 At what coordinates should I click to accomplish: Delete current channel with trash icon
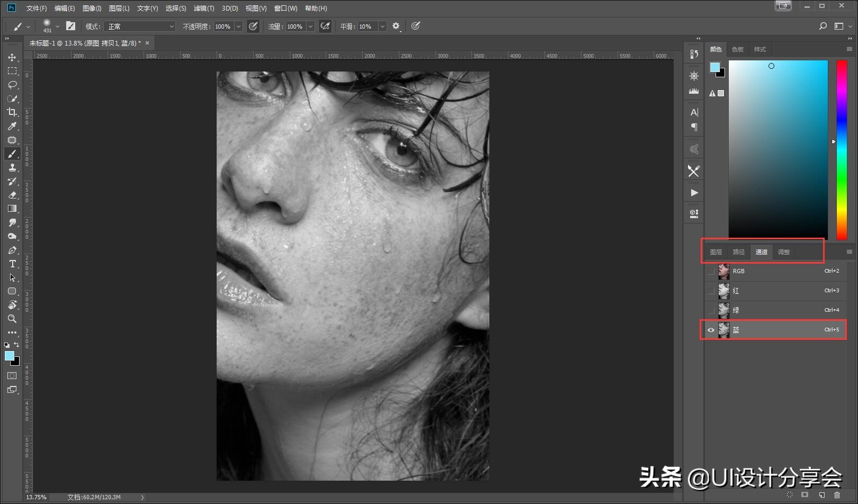click(x=837, y=495)
